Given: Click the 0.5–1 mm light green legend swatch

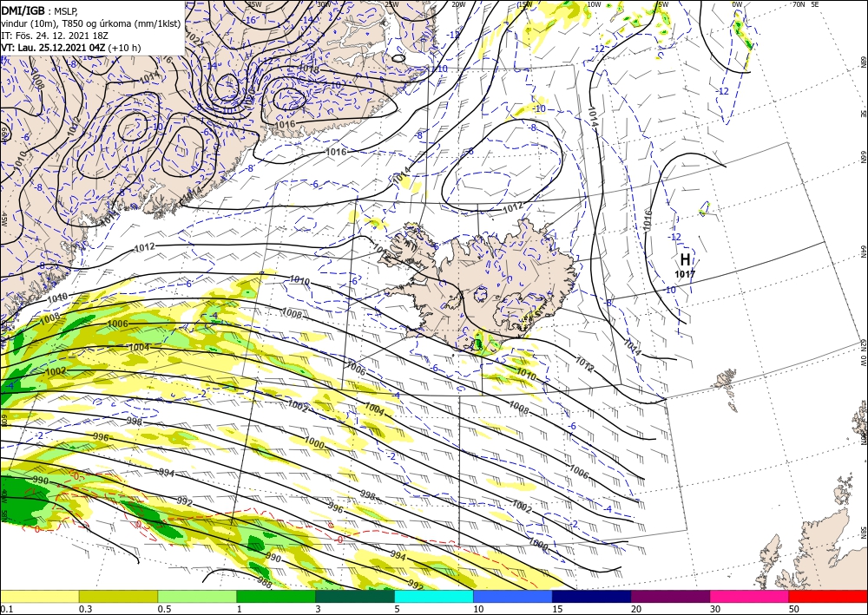Looking at the screenshot, I should click(197, 596).
